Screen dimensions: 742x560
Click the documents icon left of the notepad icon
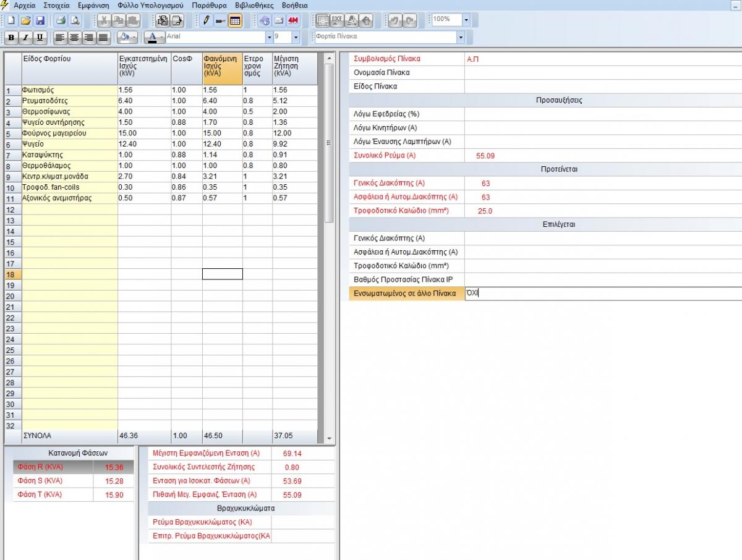tap(163, 20)
